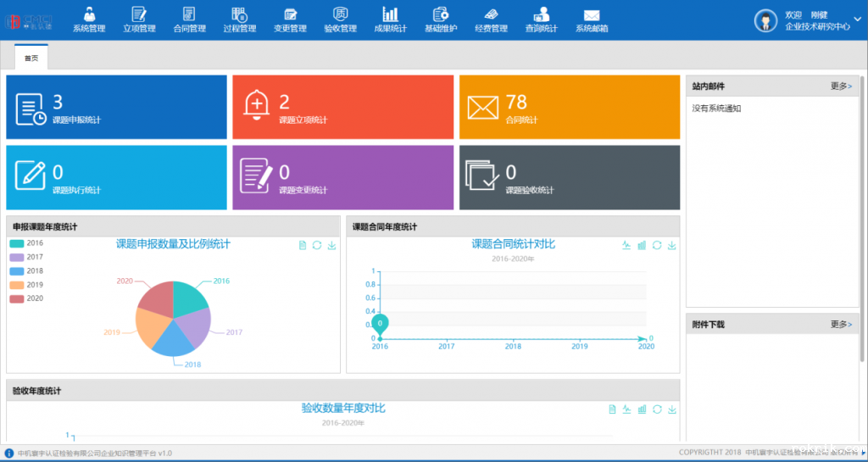
Task: Switch 课题合同统计对比 chart to bar view
Action: click(642, 246)
